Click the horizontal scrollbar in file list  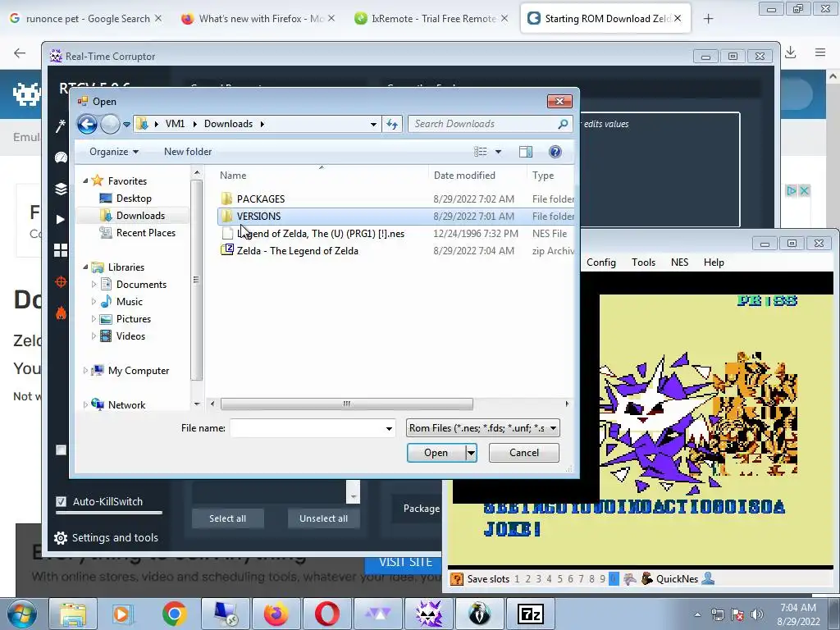tap(347, 404)
